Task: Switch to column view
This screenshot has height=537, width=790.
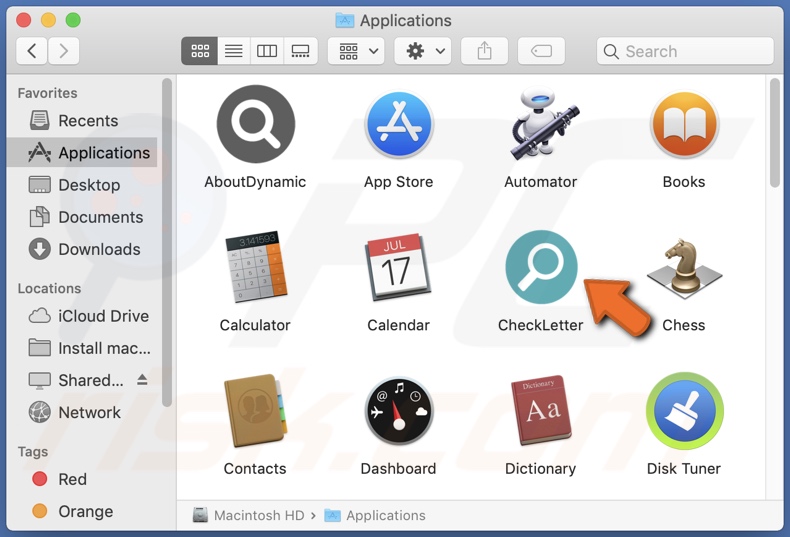Action: [x=267, y=51]
